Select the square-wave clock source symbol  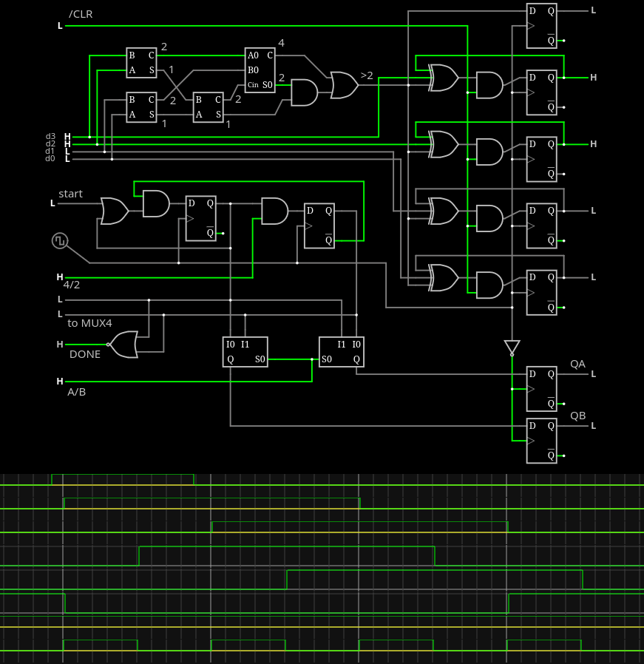pos(60,240)
